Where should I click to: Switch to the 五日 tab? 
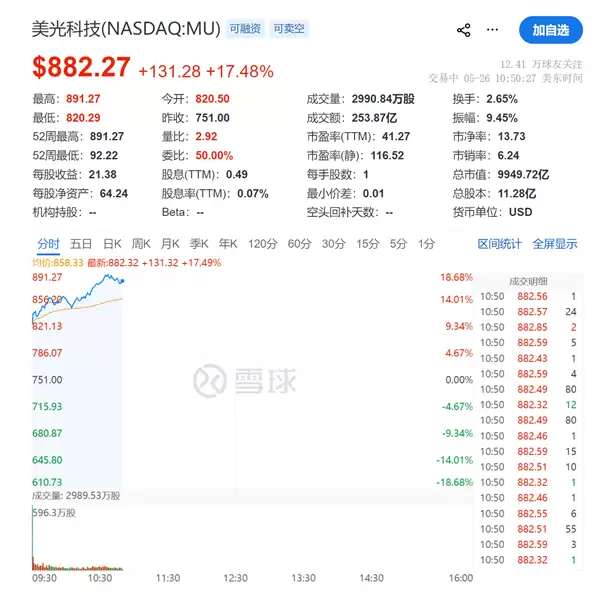click(x=81, y=244)
